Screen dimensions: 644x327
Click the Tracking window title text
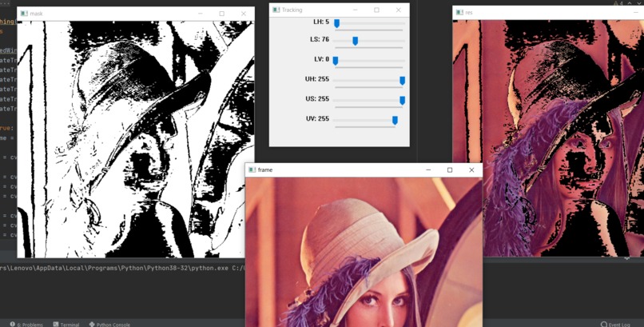pyautogui.click(x=292, y=10)
